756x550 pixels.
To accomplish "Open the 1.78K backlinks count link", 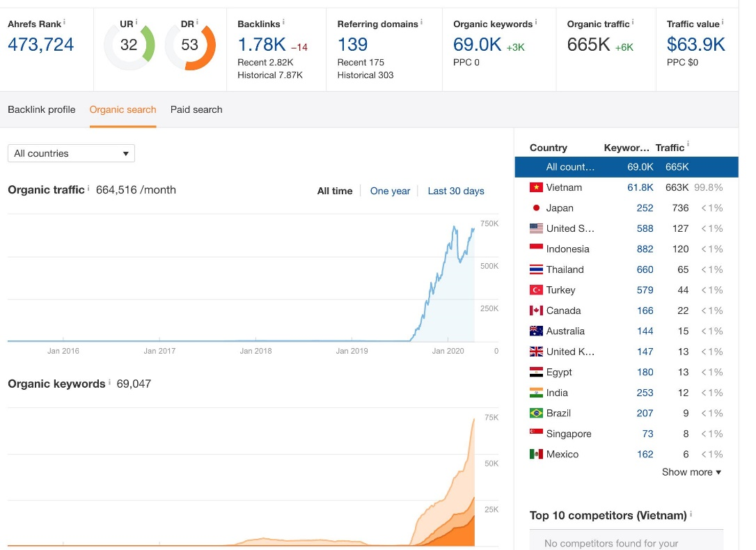I will click(x=262, y=45).
